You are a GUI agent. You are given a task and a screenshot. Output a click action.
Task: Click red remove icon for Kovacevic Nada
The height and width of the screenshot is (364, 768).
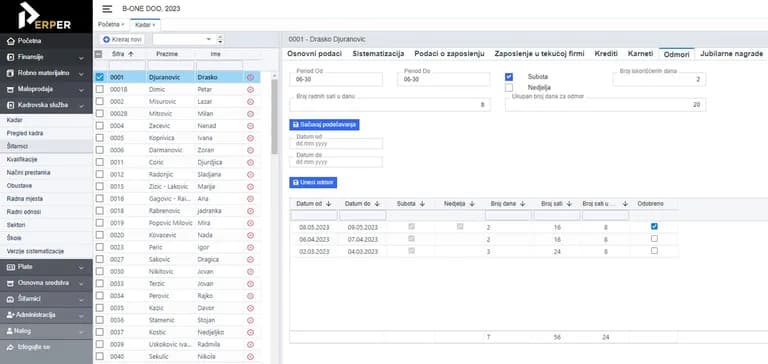click(x=250, y=235)
